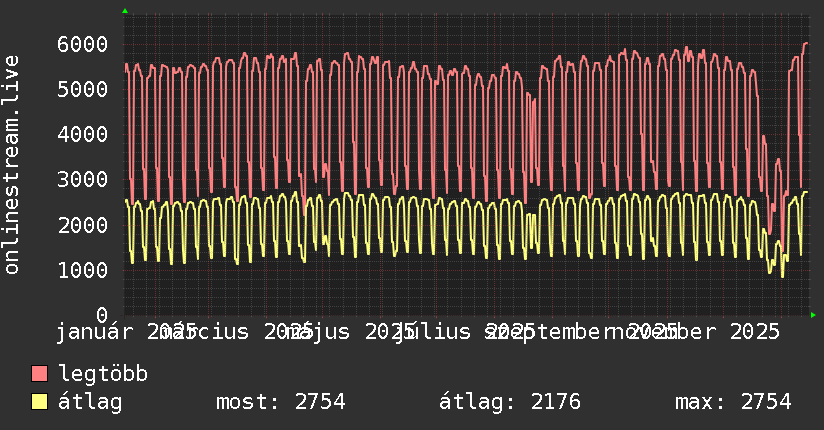Click the 4000 y-axis label
Screen dimensions: 824x430
click(83, 135)
